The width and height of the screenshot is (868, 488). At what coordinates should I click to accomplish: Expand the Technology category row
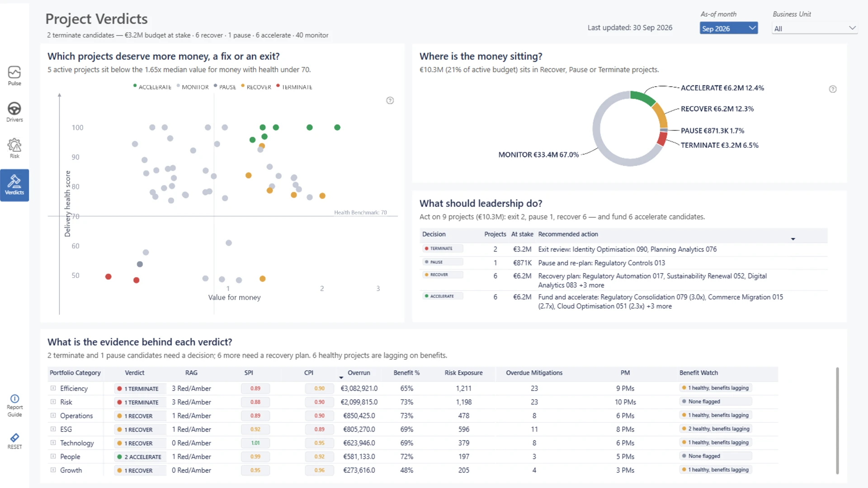(x=53, y=443)
